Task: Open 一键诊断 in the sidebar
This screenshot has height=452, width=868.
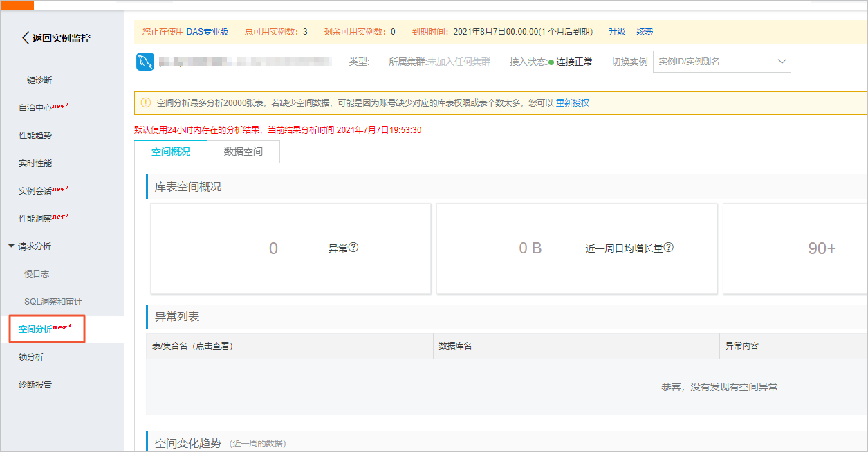Action: click(x=35, y=80)
